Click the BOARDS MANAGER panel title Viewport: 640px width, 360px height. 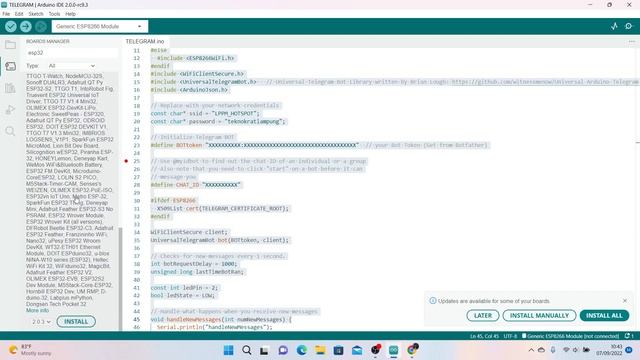click(x=48, y=41)
